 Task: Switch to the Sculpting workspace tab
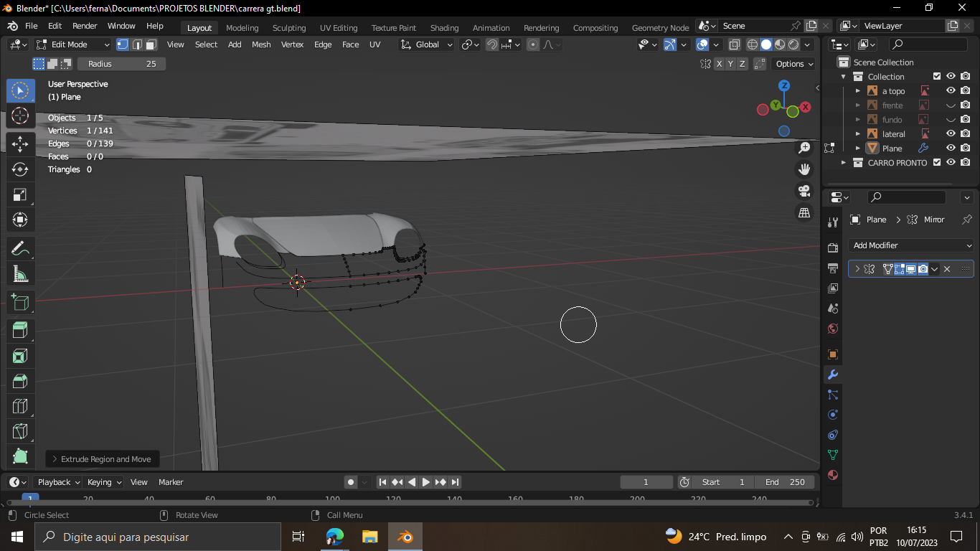tap(288, 28)
